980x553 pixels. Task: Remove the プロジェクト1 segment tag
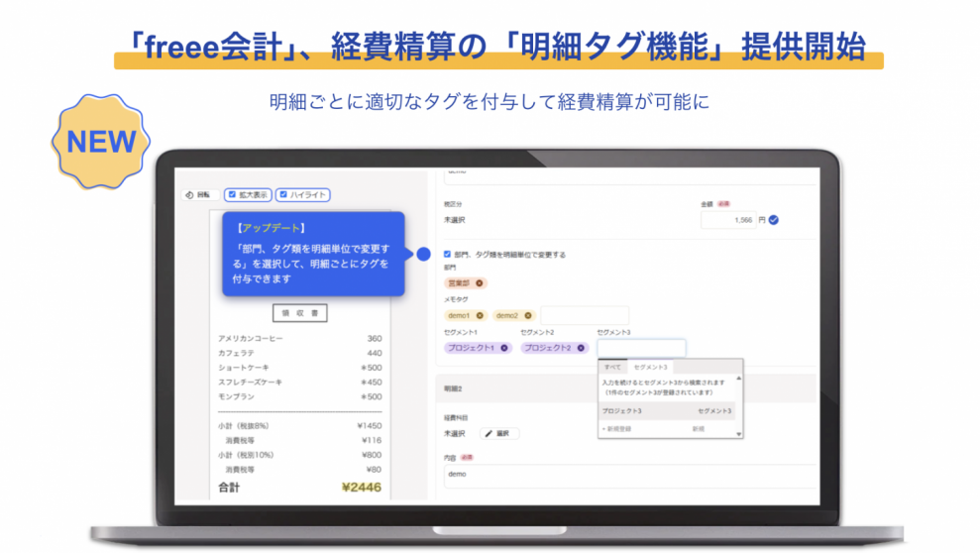(504, 348)
